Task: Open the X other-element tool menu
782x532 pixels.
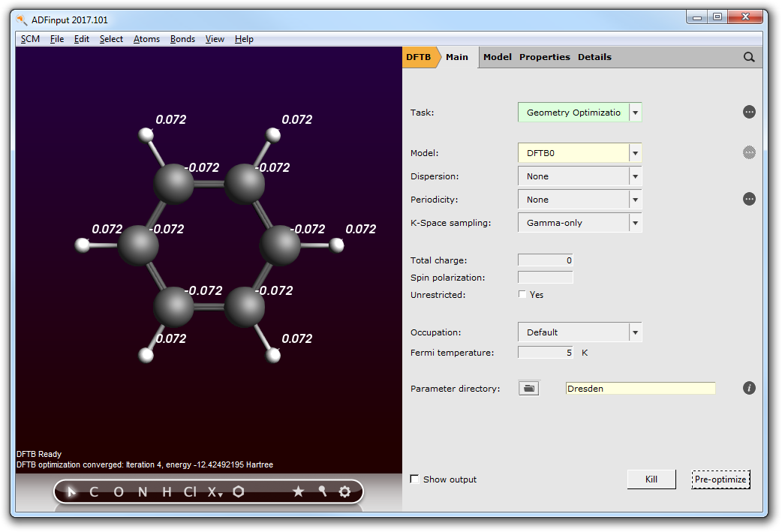Action: tap(215, 492)
